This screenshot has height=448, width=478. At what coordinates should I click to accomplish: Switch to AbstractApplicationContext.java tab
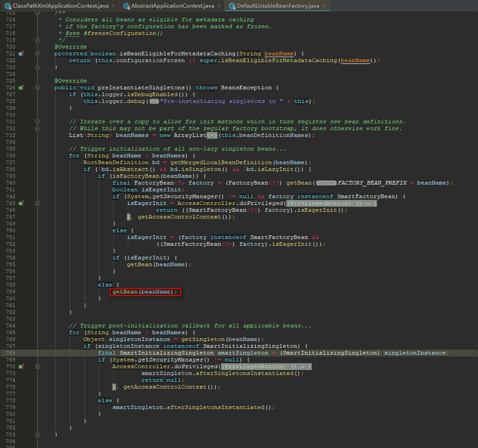(173, 6)
